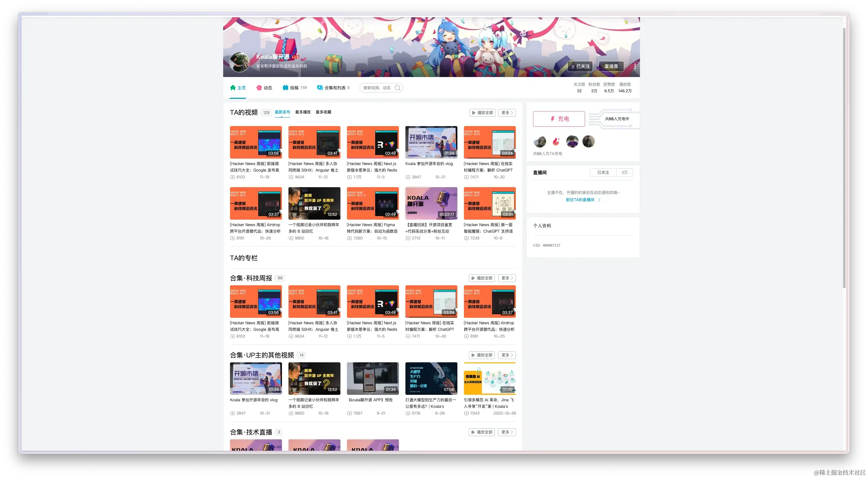
Task: Click the 发消息 button
Action: (x=611, y=66)
